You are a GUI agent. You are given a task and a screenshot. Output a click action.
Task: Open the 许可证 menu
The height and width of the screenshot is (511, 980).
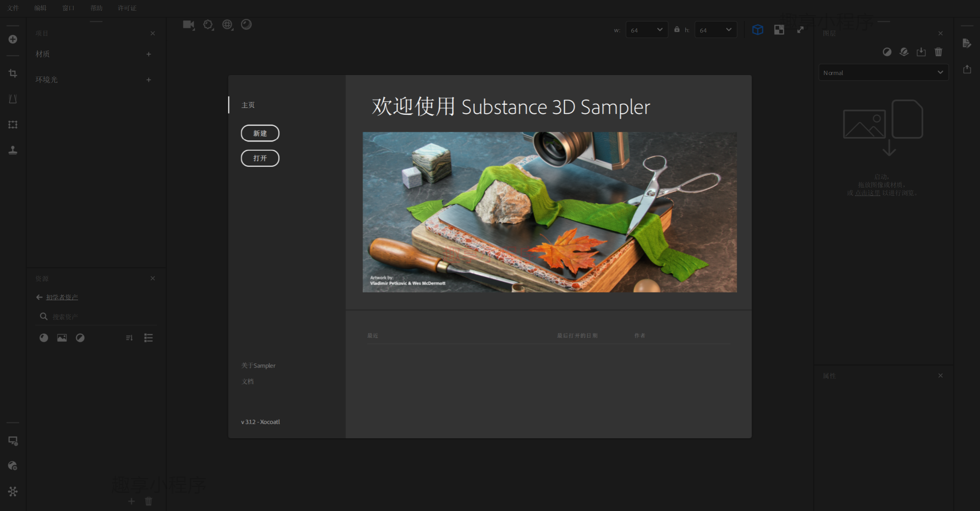[x=127, y=8]
